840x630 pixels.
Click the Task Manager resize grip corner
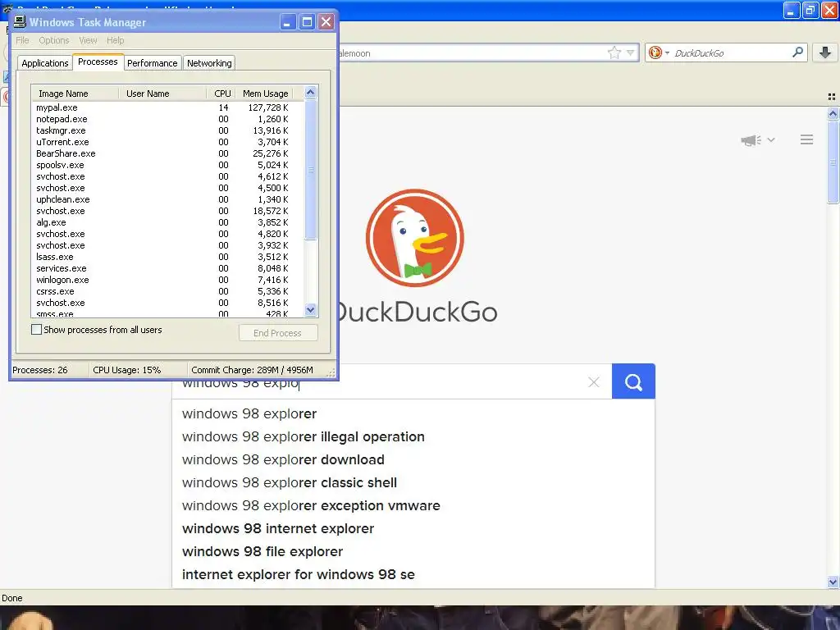(x=331, y=373)
